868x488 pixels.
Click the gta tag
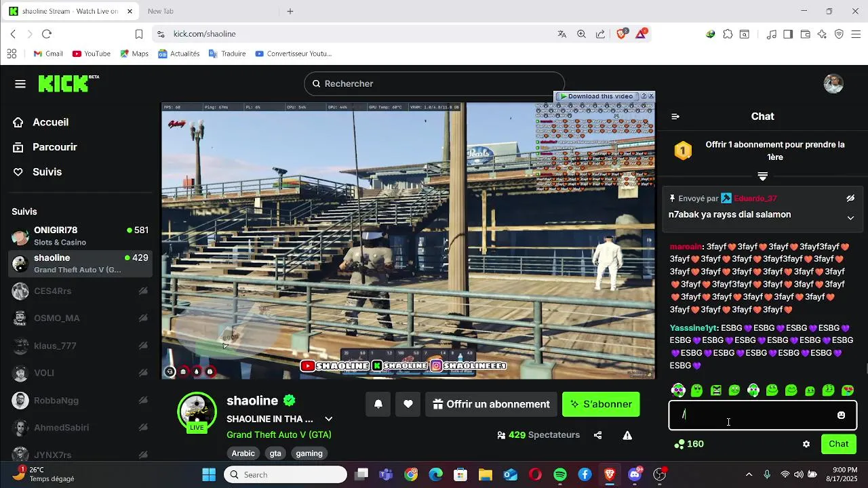275,453
